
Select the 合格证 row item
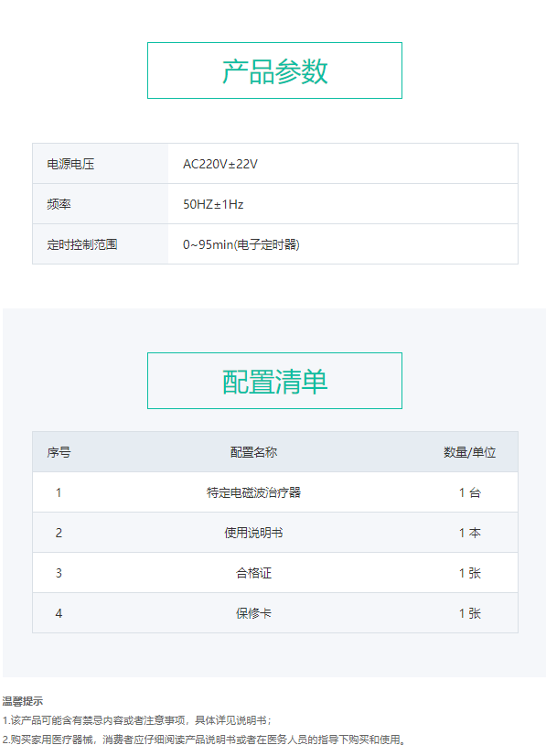coord(253,573)
